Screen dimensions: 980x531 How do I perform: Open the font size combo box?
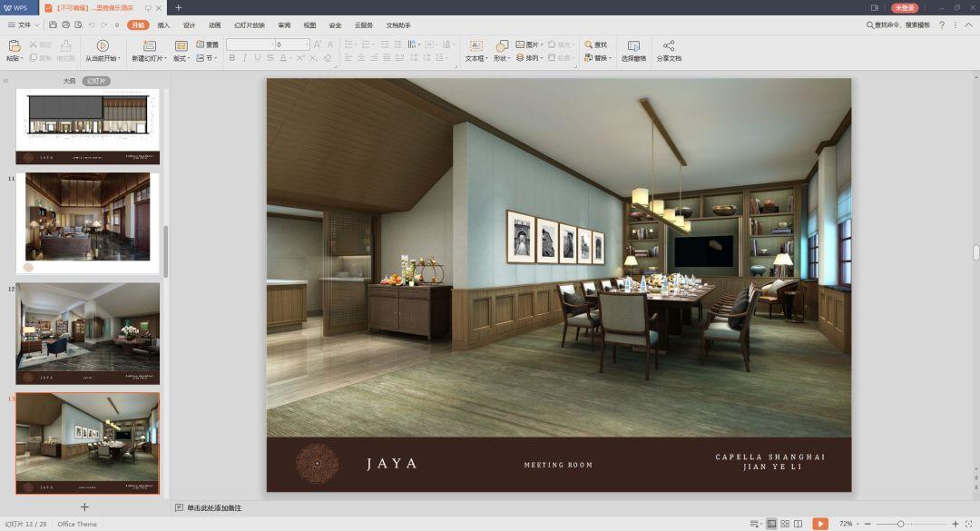click(292, 44)
